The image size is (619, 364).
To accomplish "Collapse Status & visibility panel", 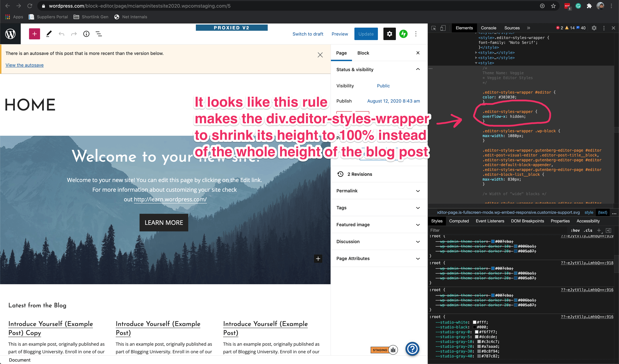I will click(418, 69).
